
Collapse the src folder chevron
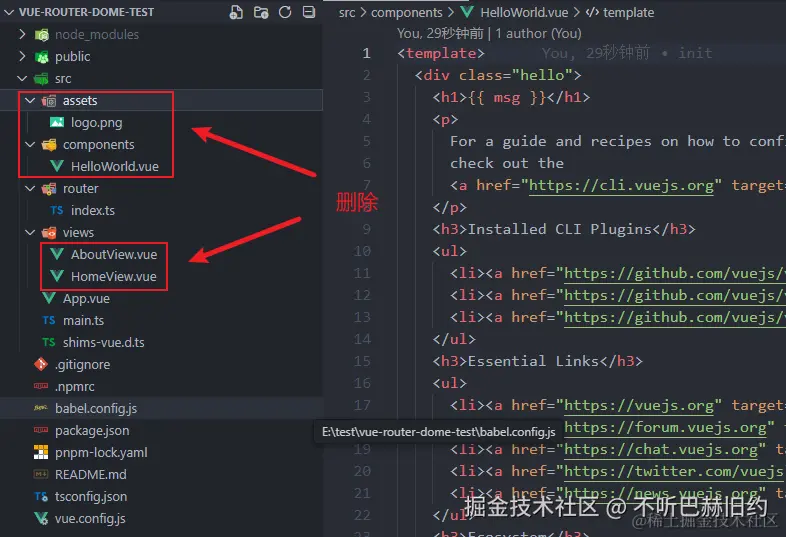point(22,78)
